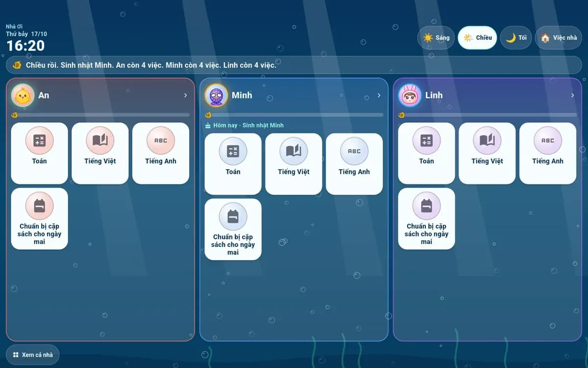Image resolution: width=588 pixels, height=368 pixels.
Task: Click the ABC icon in Linh's Tiếng Anh card
Action: [x=548, y=141]
